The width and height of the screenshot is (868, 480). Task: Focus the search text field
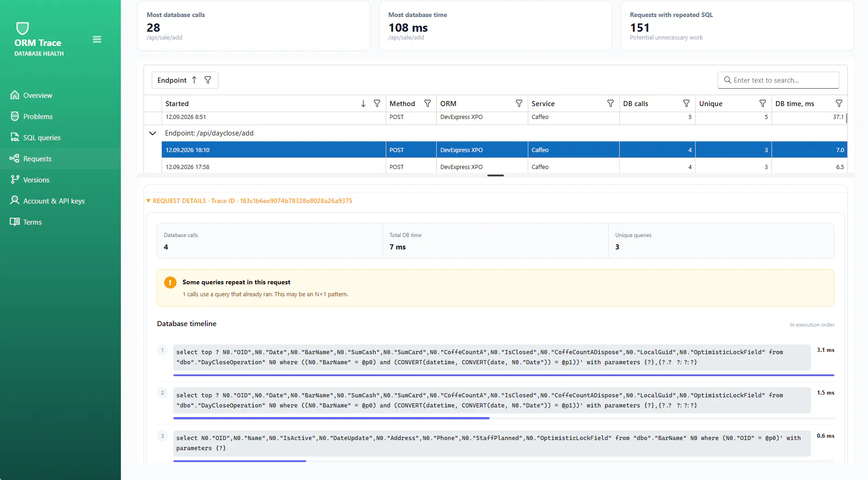point(778,80)
